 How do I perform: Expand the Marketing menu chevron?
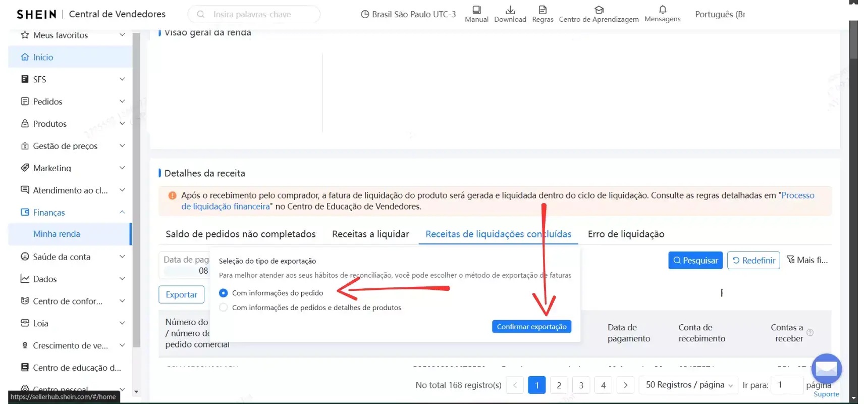point(122,168)
